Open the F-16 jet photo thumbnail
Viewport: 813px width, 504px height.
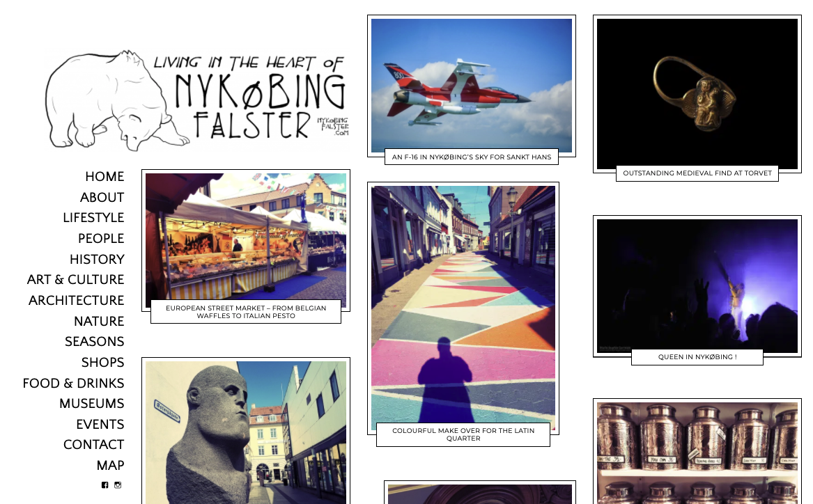click(472, 85)
